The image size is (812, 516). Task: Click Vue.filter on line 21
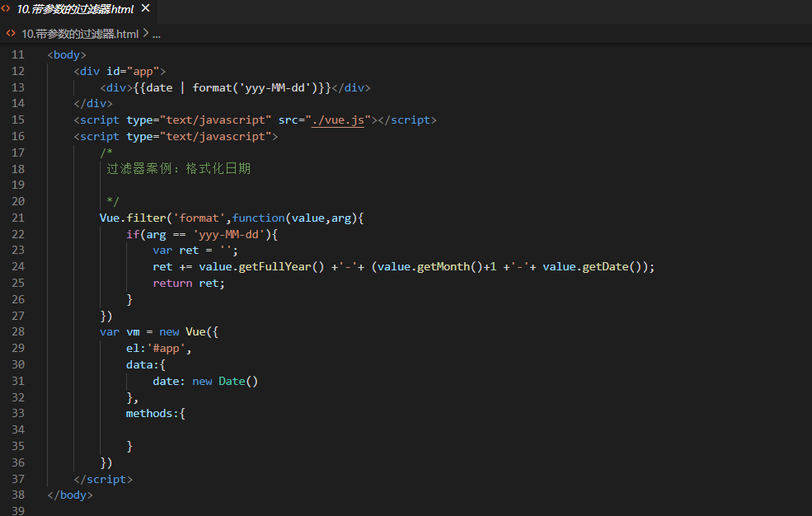tap(133, 218)
